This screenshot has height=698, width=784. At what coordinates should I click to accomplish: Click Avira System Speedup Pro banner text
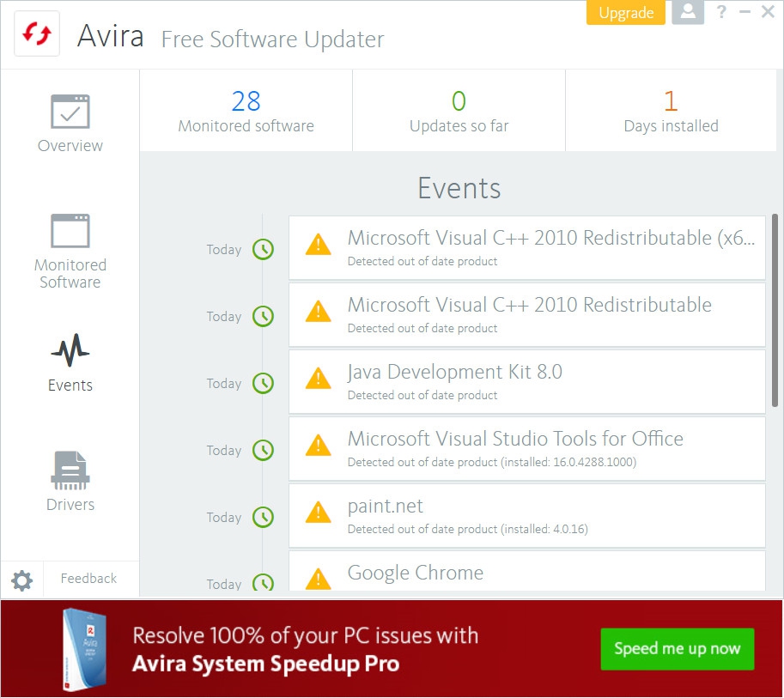click(x=265, y=664)
